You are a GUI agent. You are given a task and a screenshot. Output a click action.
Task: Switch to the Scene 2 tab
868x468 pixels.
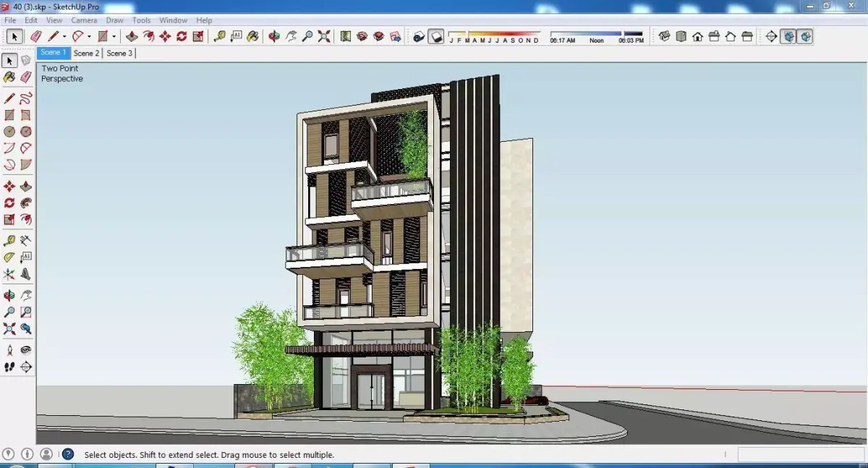point(86,53)
